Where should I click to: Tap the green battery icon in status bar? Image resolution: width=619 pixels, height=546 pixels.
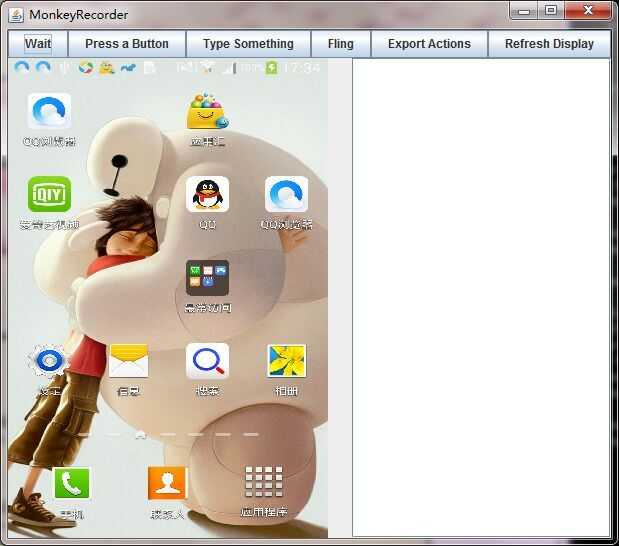[x=272, y=68]
